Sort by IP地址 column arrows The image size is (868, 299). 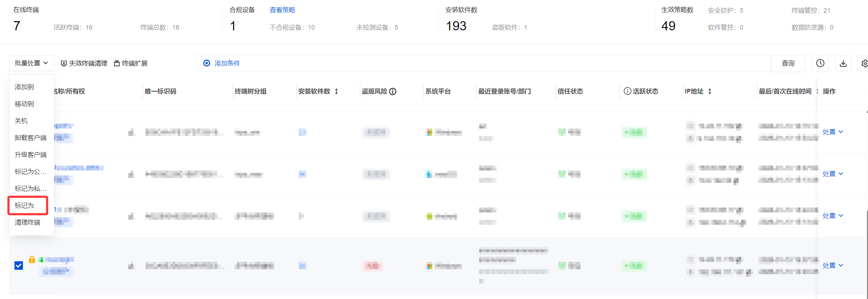tap(710, 91)
